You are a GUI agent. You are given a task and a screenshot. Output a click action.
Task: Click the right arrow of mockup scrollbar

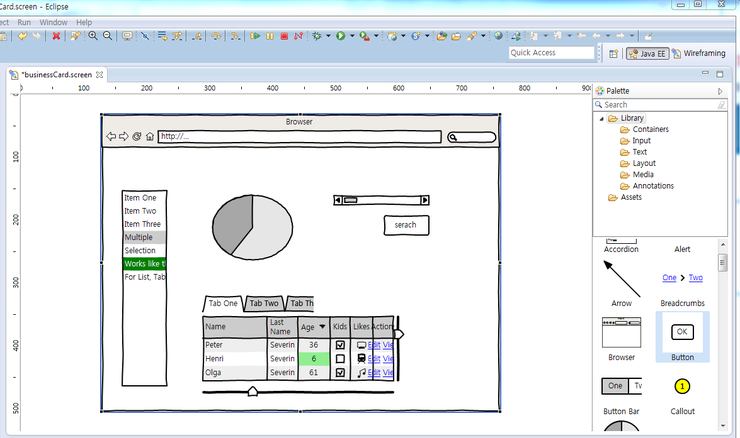[425, 200]
